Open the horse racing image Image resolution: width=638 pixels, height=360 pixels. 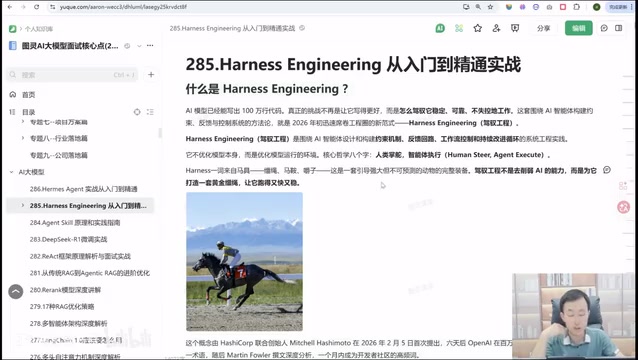[x=245, y=262]
